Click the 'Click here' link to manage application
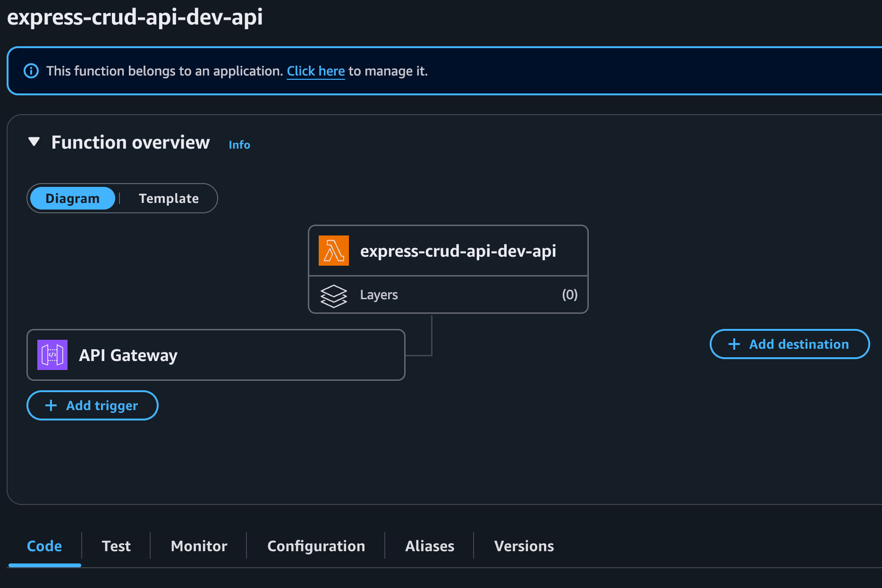 [x=315, y=71]
